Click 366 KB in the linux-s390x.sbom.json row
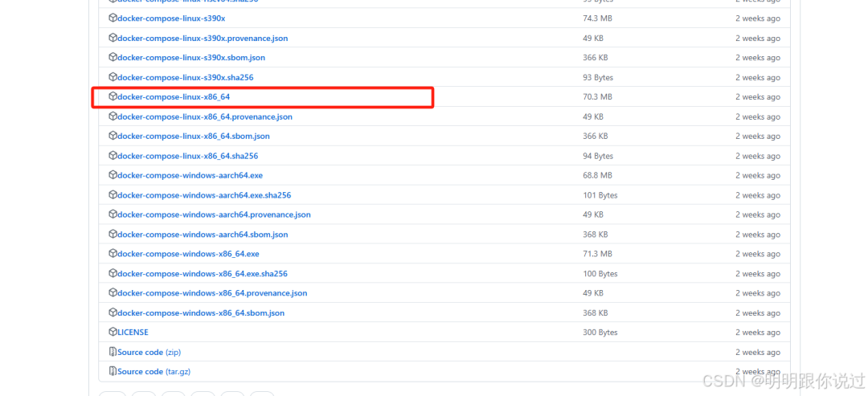 (x=595, y=58)
